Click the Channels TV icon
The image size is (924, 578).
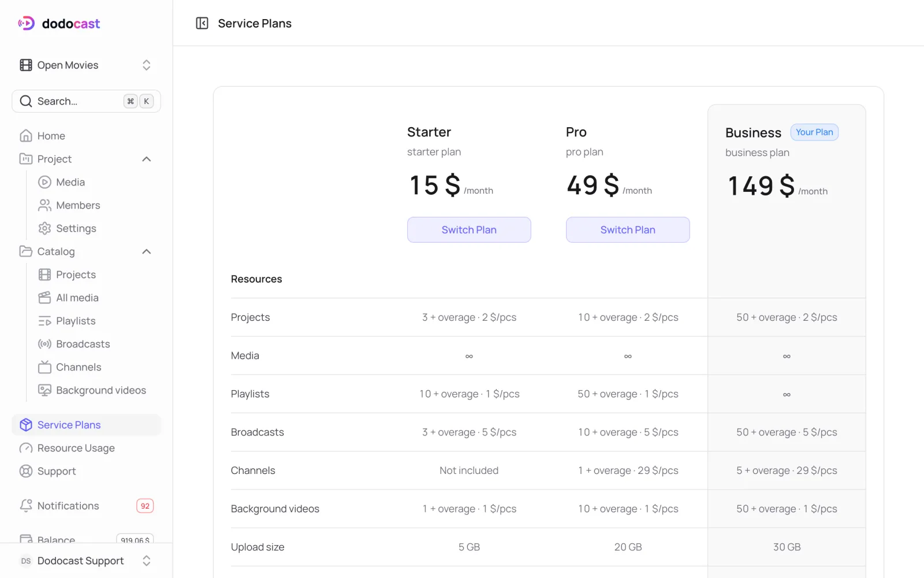point(44,367)
